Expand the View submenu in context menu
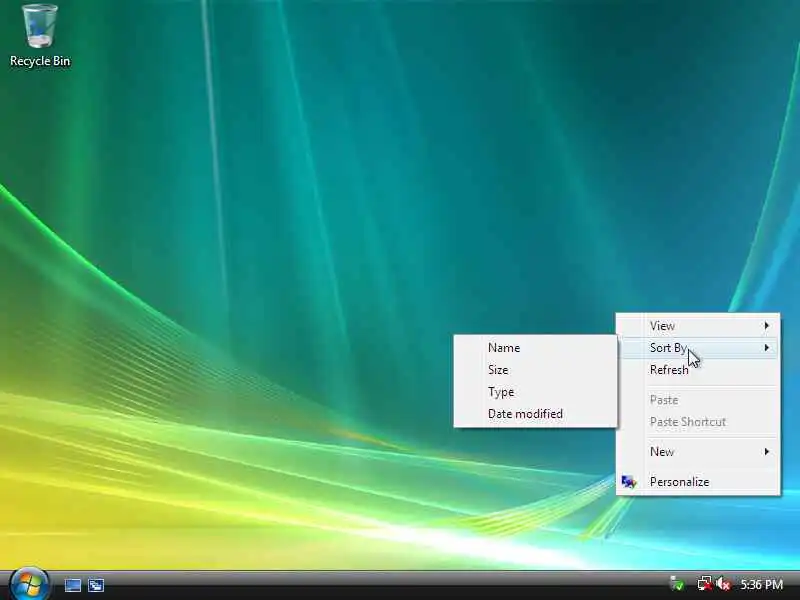 pyautogui.click(x=698, y=326)
